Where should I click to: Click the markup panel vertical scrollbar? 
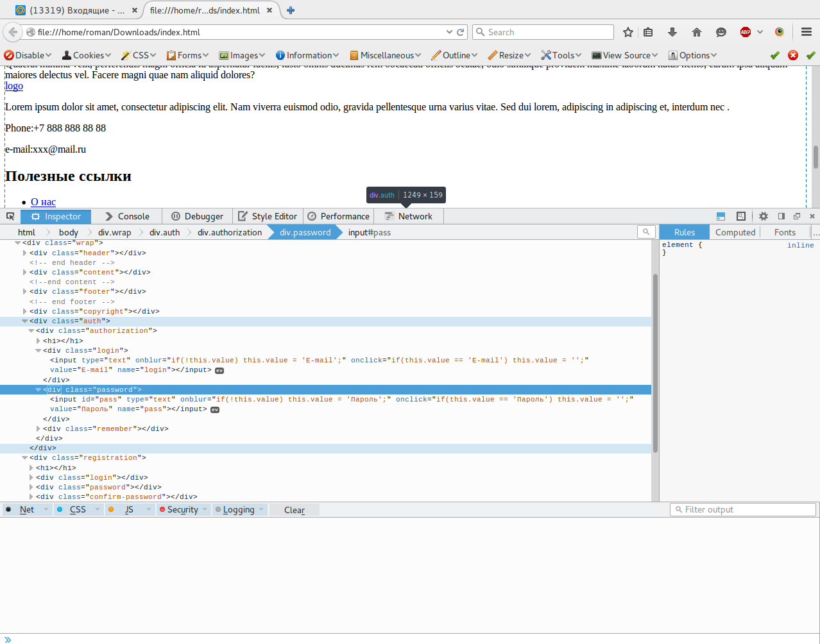655,363
